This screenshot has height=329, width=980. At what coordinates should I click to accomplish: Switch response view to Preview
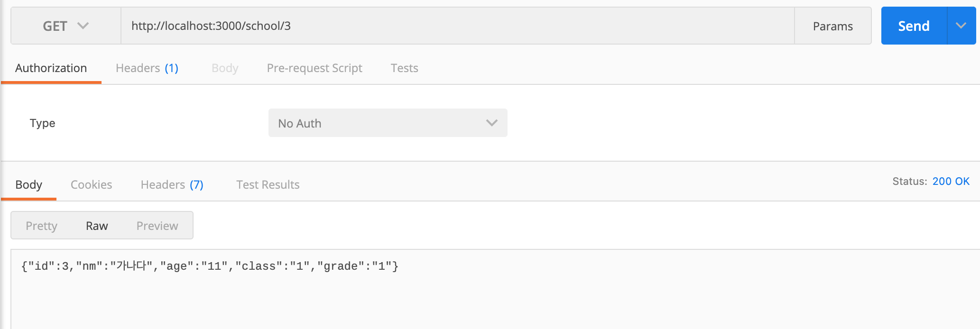coord(157,226)
